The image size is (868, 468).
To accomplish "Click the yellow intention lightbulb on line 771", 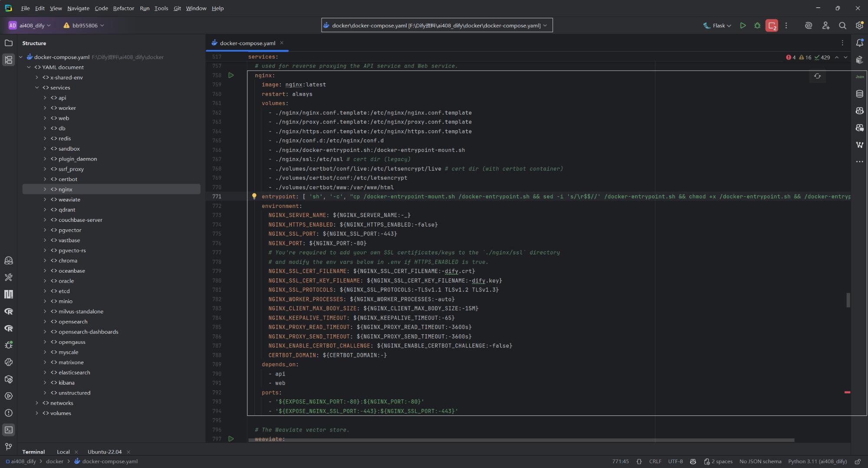I will [x=254, y=196].
